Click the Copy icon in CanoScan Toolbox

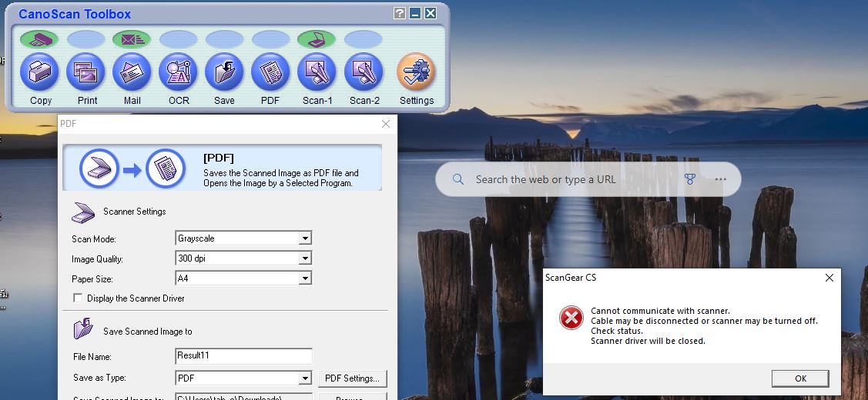pyautogui.click(x=40, y=72)
